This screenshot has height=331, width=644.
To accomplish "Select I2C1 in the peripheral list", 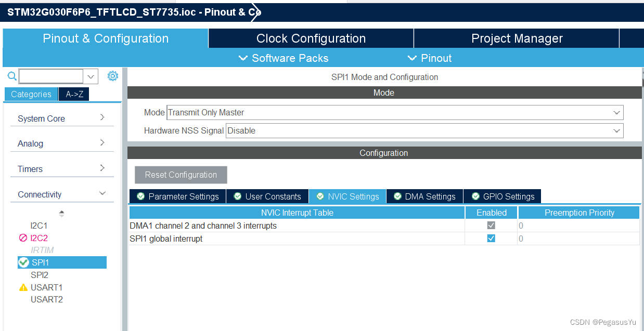I will coord(39,226).
